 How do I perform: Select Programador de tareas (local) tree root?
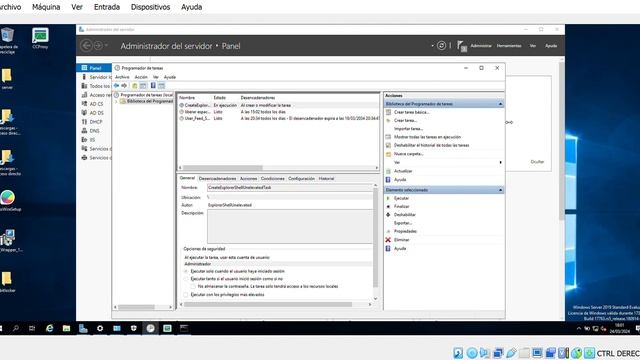tap(143, 95)
